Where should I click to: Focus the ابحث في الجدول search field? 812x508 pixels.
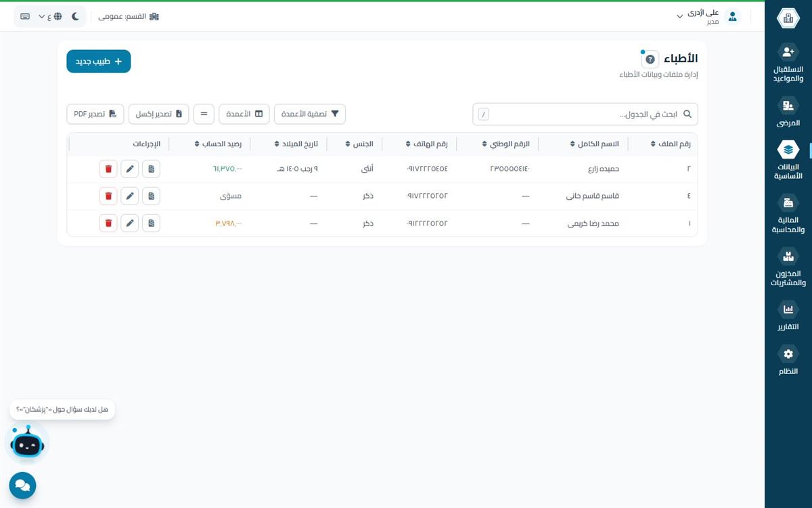[x=585, y=114]
